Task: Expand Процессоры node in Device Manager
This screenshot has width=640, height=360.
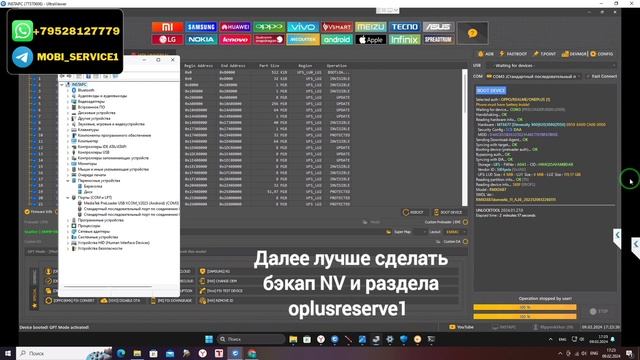Action: pyautogui.click(x=68, y=226)
